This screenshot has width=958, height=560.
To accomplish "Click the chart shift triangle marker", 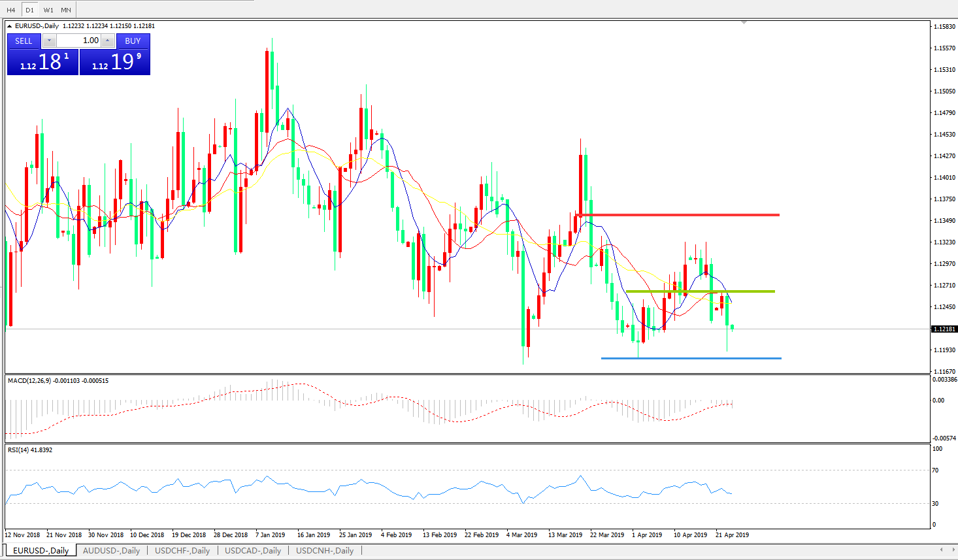I will point(744,23).
